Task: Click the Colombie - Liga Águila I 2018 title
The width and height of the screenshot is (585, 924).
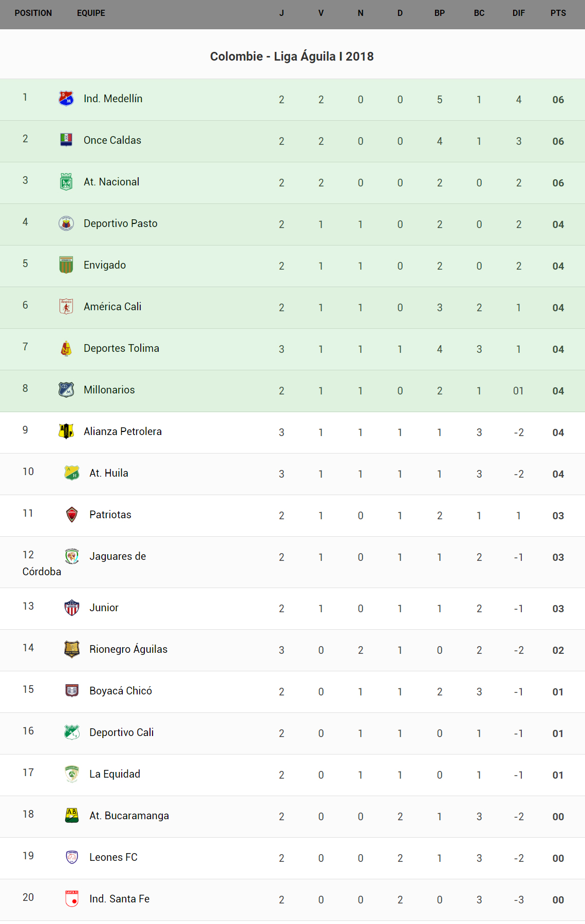Action: pyautogui.click(x=292, y=56)
